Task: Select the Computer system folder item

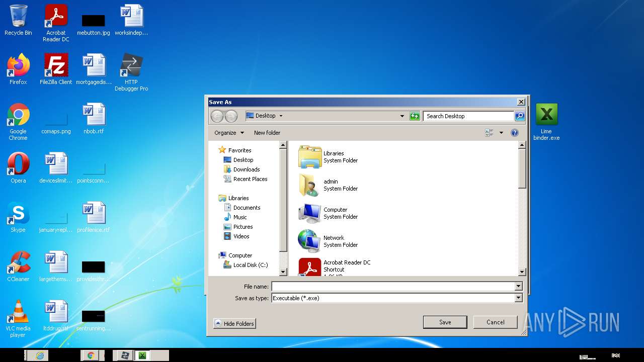Action: click(329, 213)
